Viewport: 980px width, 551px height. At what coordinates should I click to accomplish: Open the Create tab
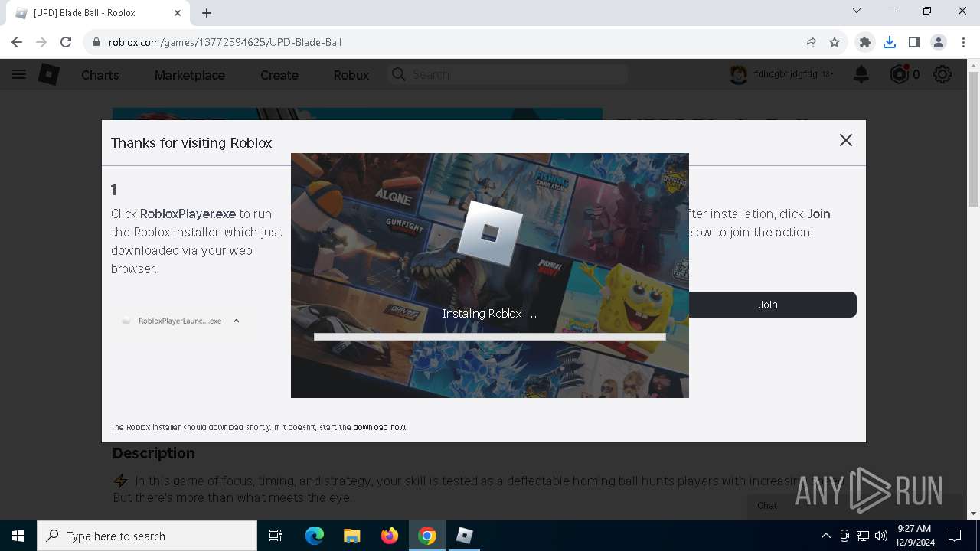[279, 75]
